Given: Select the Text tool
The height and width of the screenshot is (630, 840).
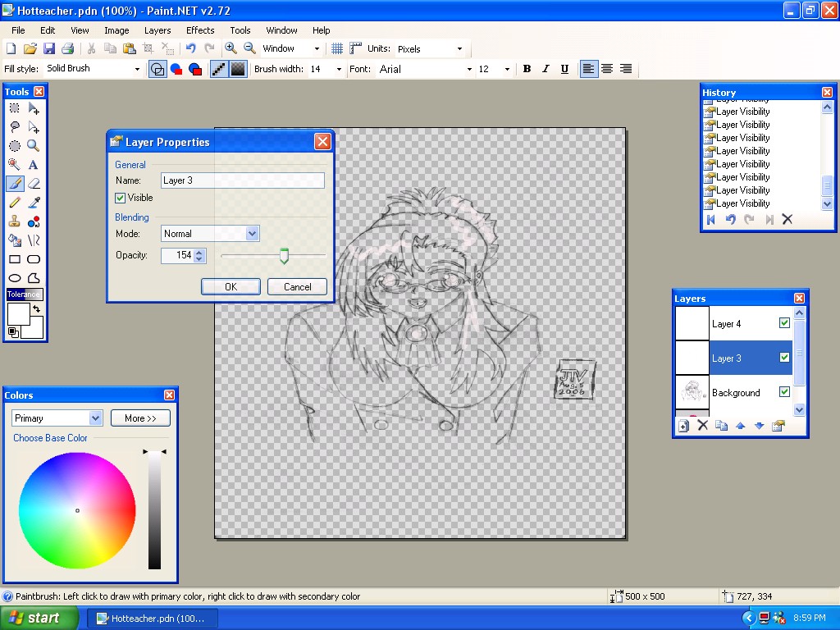Looking at the screenshot, I should [33, 164].
